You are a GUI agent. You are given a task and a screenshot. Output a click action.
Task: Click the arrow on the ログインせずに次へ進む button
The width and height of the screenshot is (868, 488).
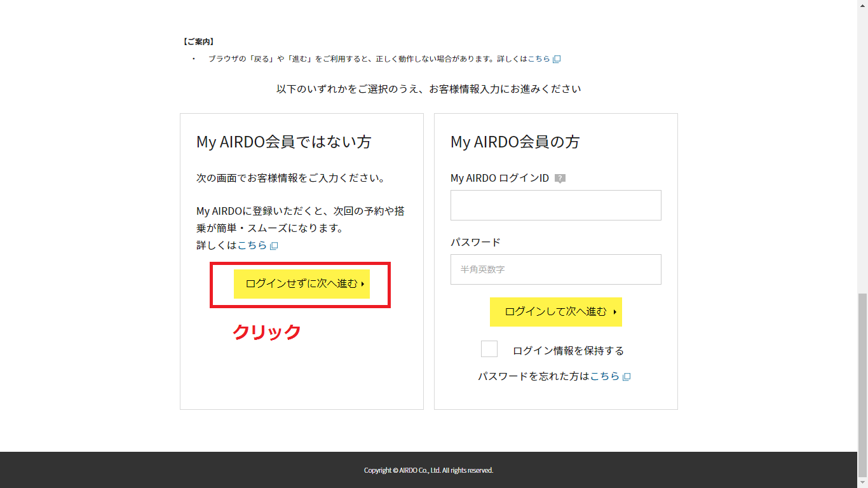[x=362, y=284]
